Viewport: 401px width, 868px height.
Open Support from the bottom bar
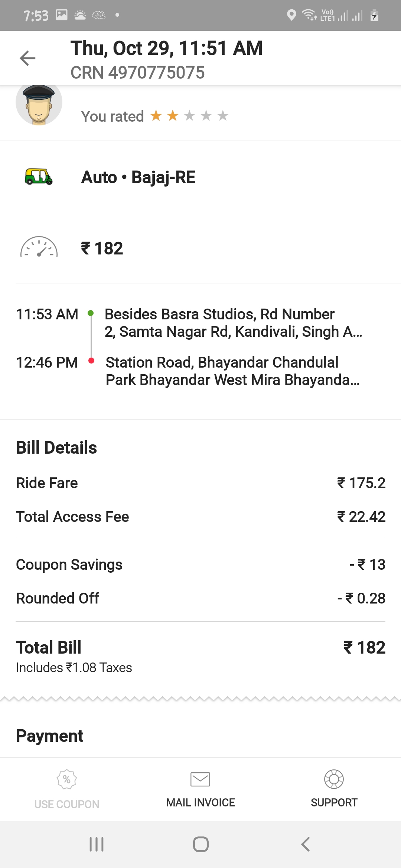point(334,789)
